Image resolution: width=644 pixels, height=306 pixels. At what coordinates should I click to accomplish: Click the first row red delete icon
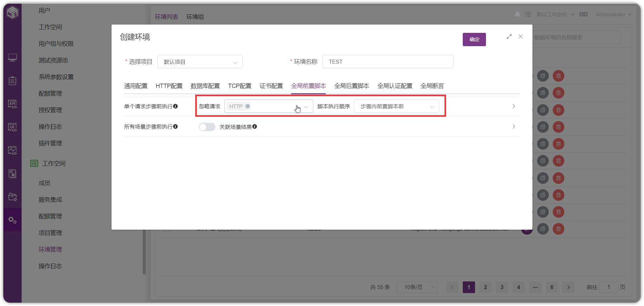tap(558, 76)
